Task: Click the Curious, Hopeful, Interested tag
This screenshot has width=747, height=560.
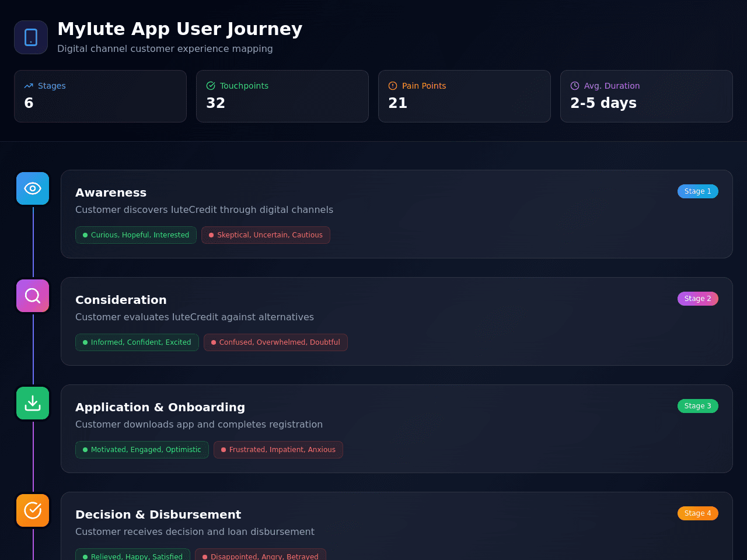Action: click(x=136, y=235)
